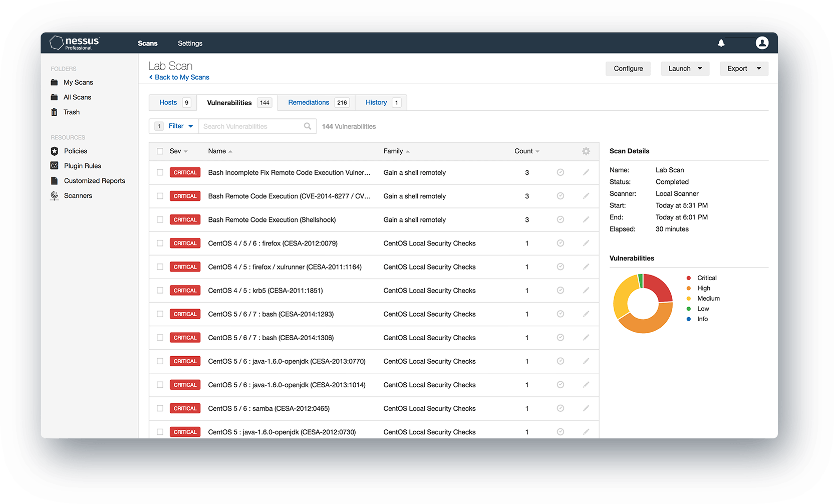Click pencil icon for CESA-2012:0079 firefox row
Screen dimensions: 834x504
click(586, 243)
